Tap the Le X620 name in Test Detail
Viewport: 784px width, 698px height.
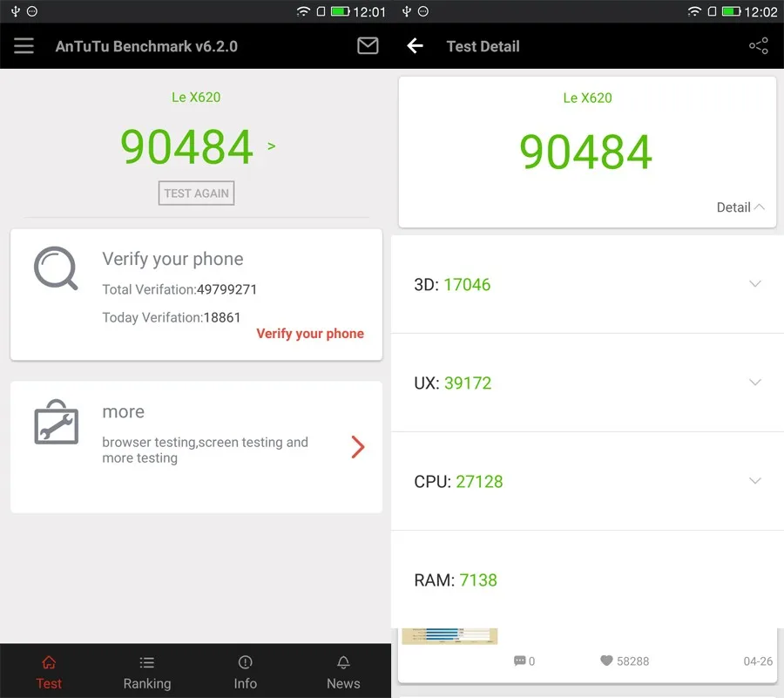click(x=587, y=98)
